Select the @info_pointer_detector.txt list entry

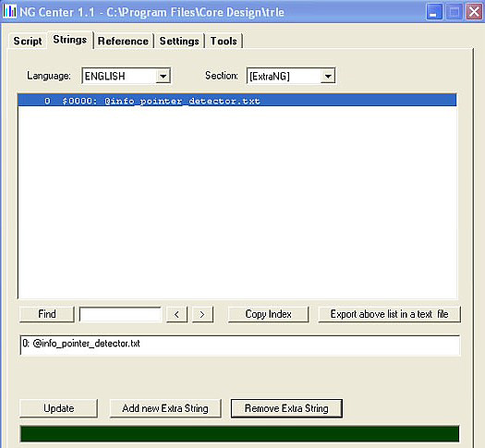236,101
